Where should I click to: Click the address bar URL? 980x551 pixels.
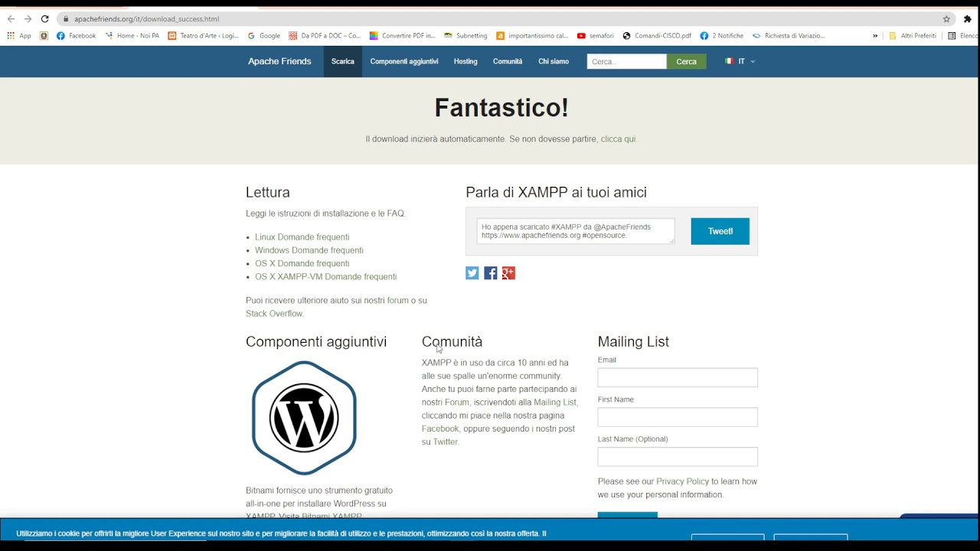[146, 18]
